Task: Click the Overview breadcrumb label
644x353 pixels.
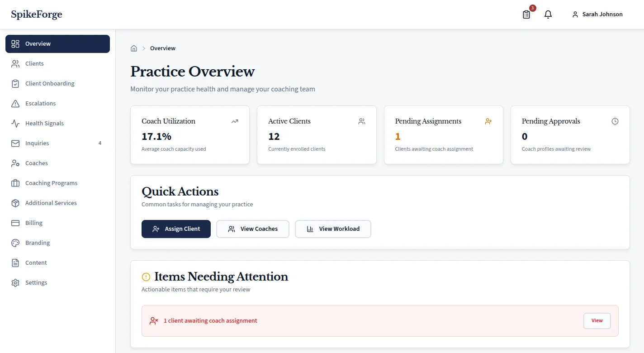Action: pos(163,48)
